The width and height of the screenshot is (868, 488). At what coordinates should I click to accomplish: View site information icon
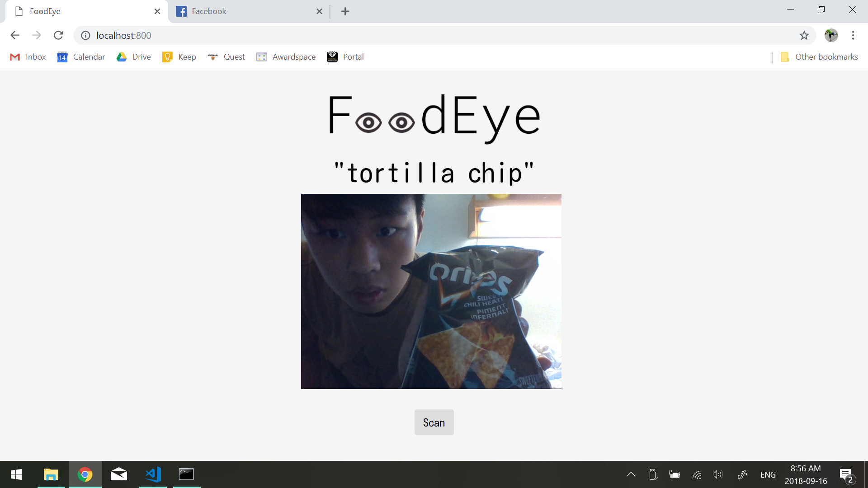[85, 35]
